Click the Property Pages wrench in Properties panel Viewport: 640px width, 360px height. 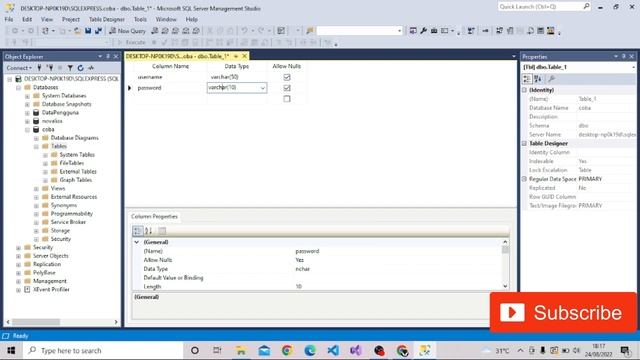click(551, 79)
